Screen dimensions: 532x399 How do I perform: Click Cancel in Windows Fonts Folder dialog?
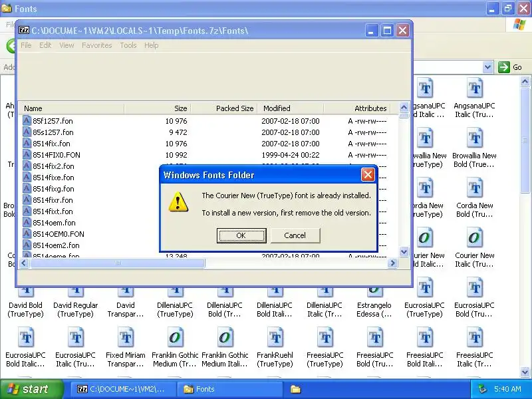[x=295, y=235]
